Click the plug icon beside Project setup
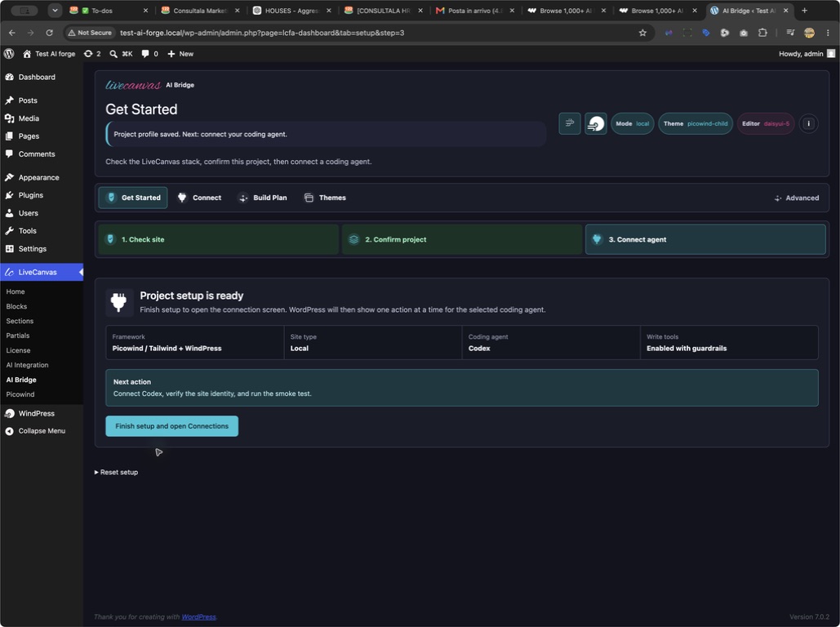Image resolution: width=840 pixels, height=627 pixels. [119, 302]
